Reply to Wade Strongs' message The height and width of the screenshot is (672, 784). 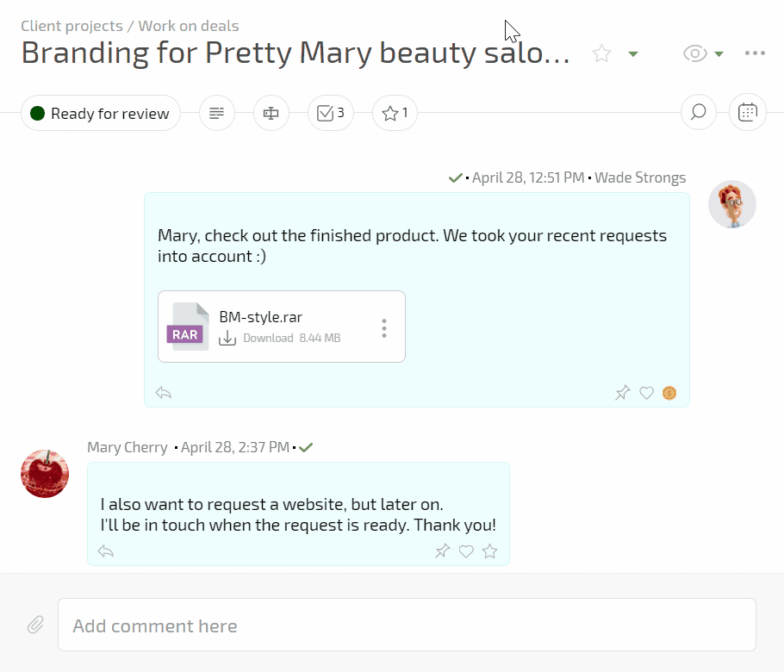pos(164,393)
